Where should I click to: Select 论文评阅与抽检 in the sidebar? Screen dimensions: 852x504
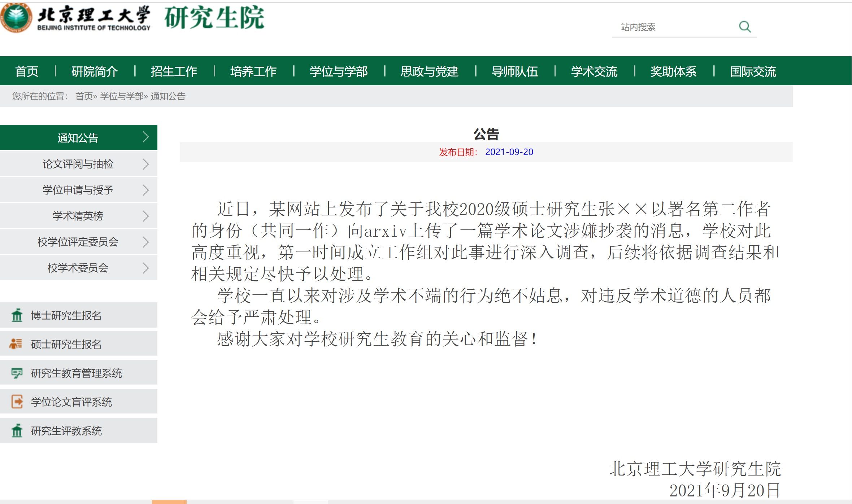(79, 164)
